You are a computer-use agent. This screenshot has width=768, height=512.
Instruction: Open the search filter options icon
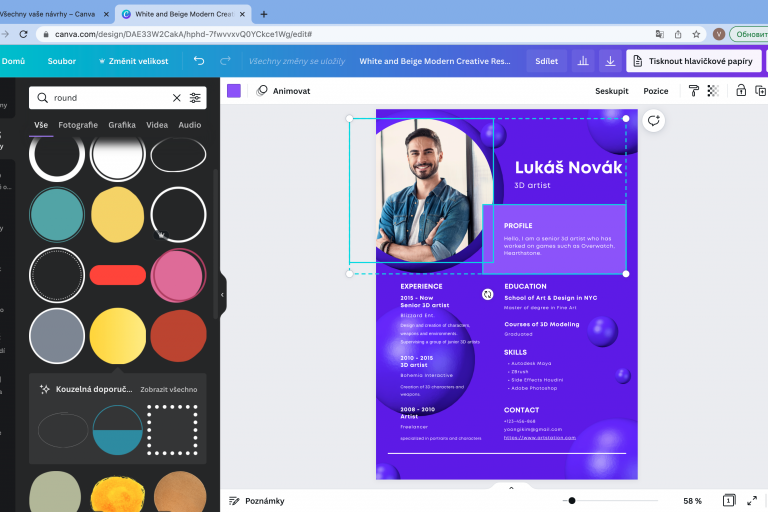click(195, 98)
